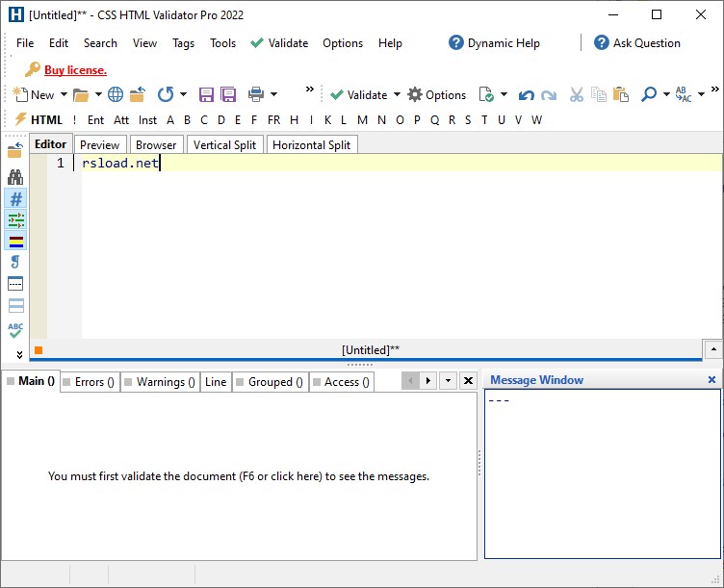This screenshot has height=588, width=724.
Task: Click the Cut scissors icon
Action: [577, 94]
